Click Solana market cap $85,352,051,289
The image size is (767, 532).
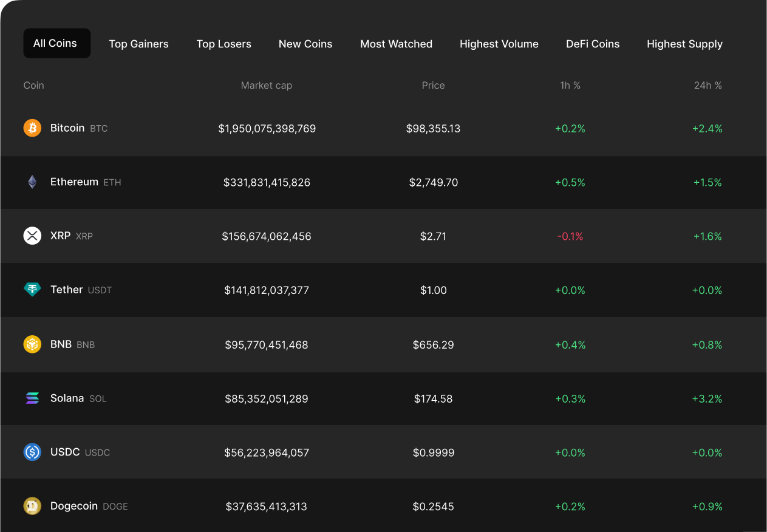coord(267,399)
